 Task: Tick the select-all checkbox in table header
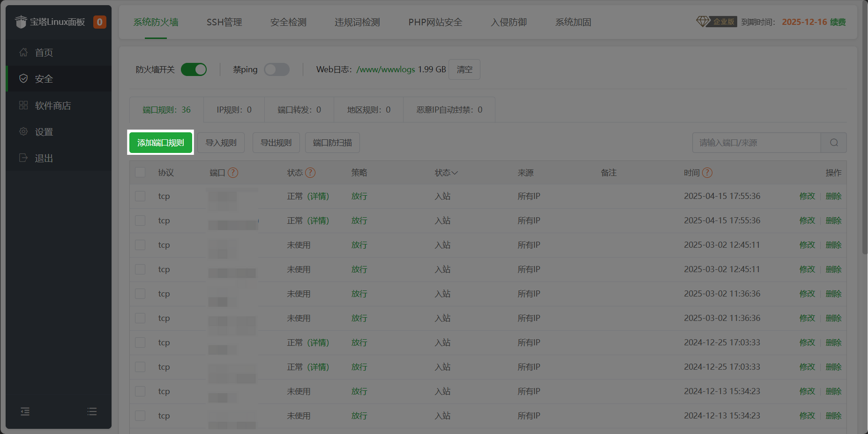(x=140, y=172)
